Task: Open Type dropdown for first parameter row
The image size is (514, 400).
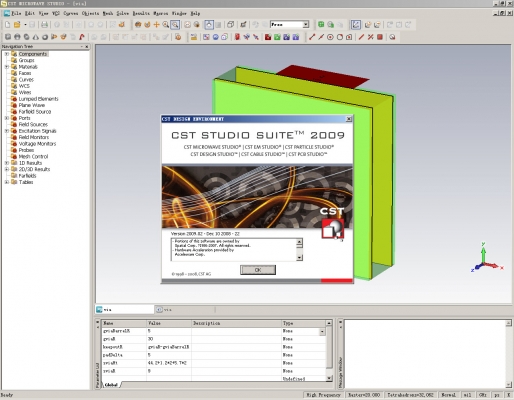Action: click(322, 331)
